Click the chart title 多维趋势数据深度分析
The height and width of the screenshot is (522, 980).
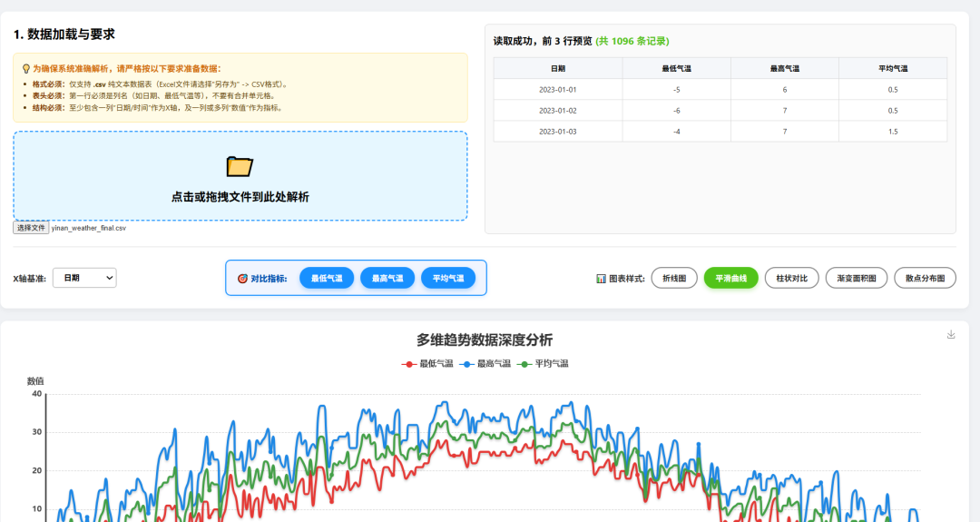click(x=485, y=340)
